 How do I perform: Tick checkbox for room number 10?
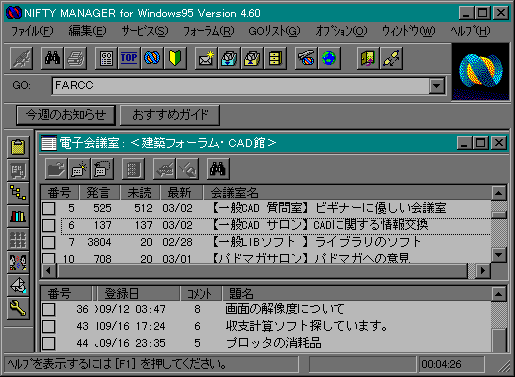coord(49,258)
